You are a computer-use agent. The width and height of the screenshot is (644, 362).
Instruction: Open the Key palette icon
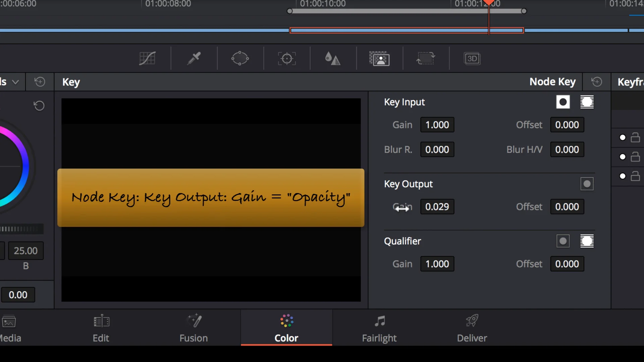[379, 59]
